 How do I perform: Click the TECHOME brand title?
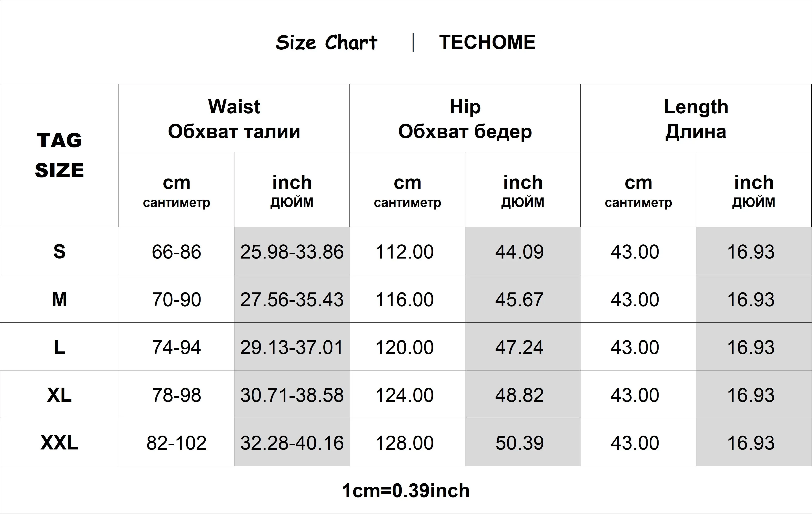tap(487, 42)
